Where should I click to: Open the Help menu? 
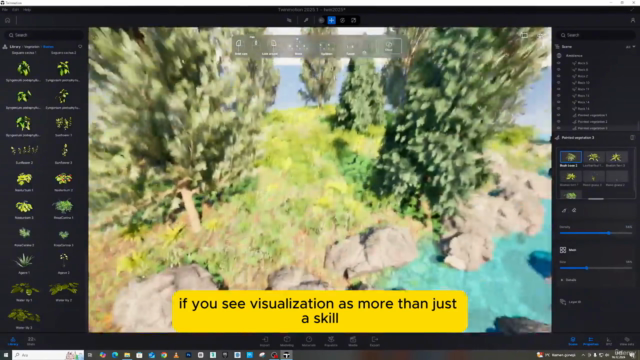(27, 9)
